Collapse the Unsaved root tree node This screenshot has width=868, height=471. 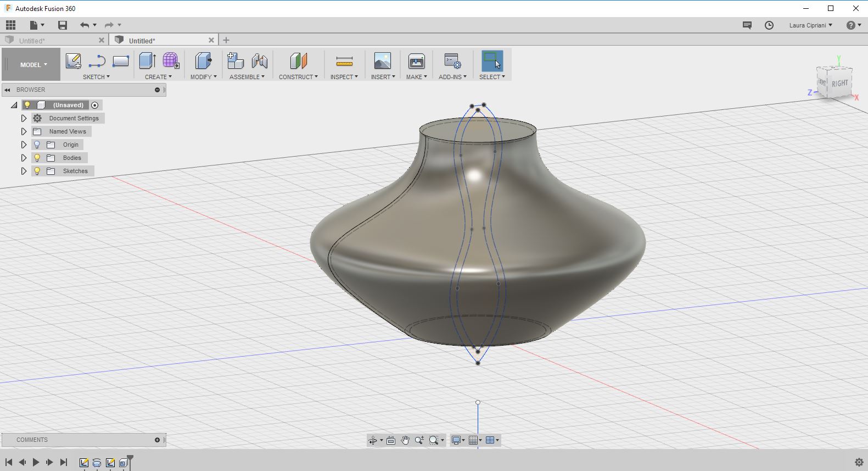click(14, 105)
